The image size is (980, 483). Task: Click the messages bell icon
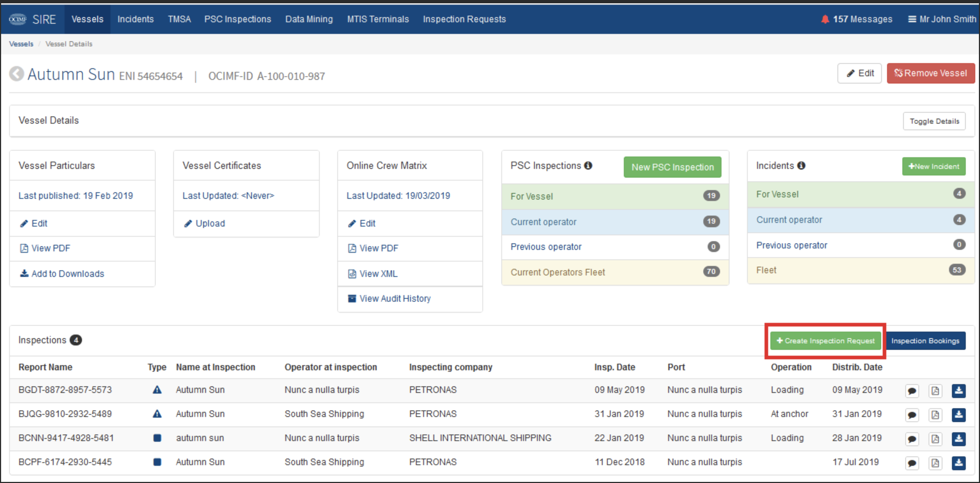click(x=825, y=19)
